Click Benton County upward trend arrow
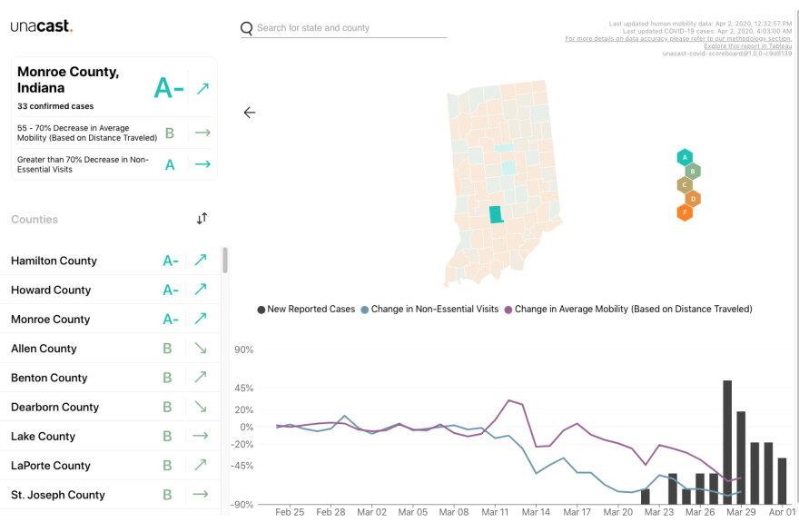The width and height of the screenshot is (799, 532). pos(201,377)
